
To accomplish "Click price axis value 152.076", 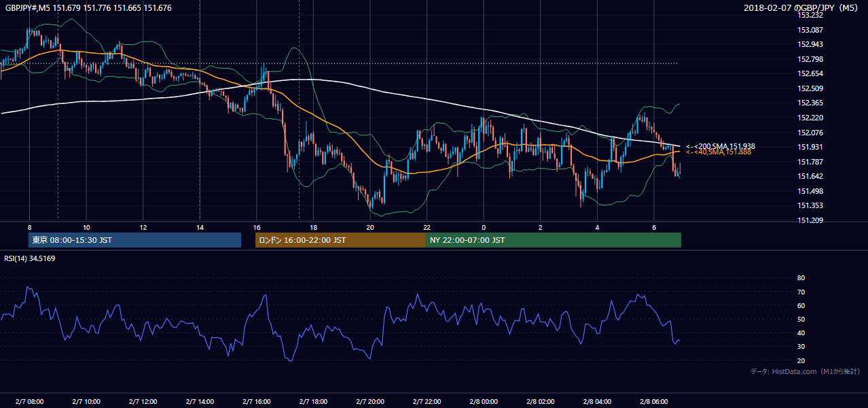I will point(810,133).
